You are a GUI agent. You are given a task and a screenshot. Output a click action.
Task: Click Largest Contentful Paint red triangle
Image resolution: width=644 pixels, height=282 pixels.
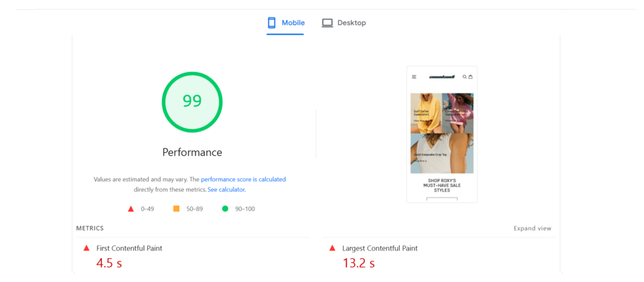click(x=333, y=248)
